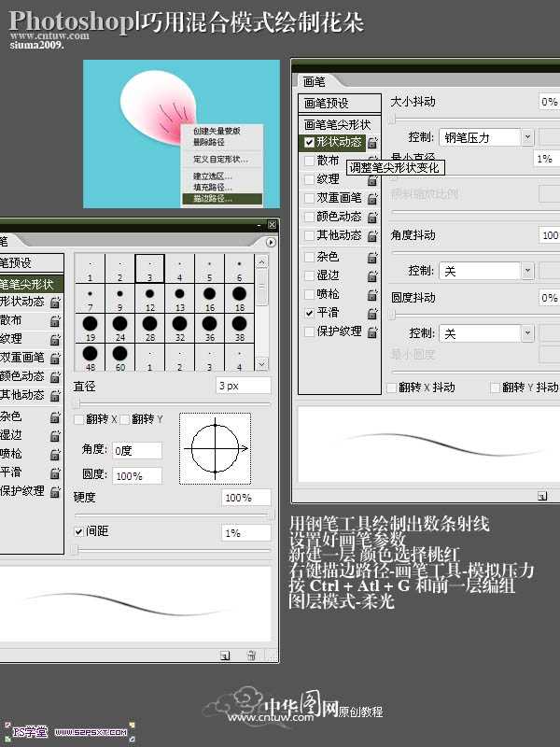Click brush grid scroll up arrow
560x747 pixels.
(262, 261)
